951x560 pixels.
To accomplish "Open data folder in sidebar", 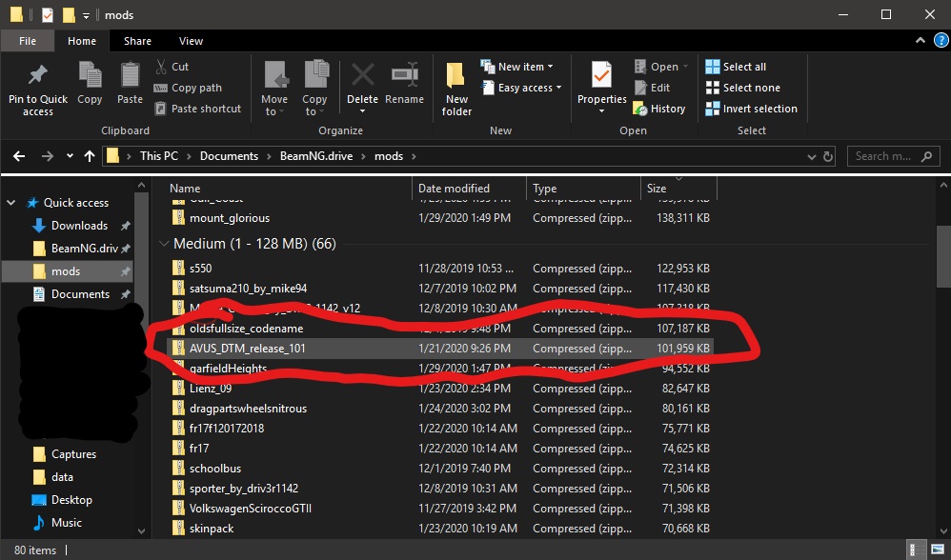I will click(x=53, y=477).
